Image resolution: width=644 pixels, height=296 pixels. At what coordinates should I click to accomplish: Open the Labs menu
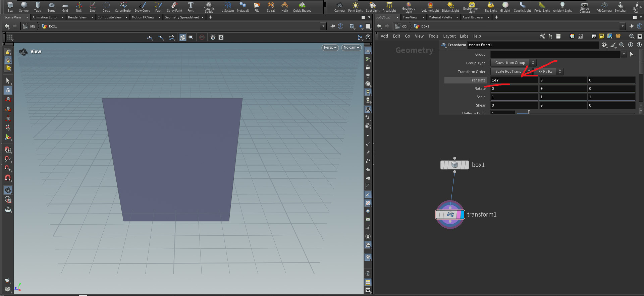click(x=464, y=36)
